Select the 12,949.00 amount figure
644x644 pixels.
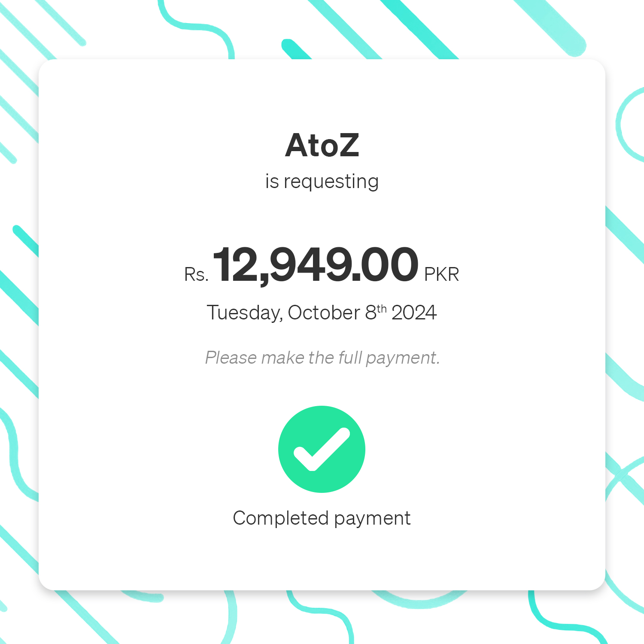pos(316,265)
